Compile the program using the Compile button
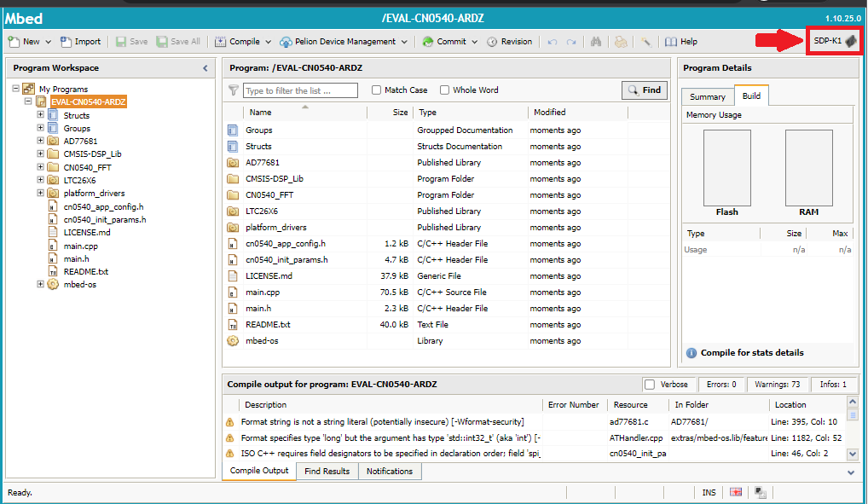The image size is (868, 504). pyautogui.click(x=237, y=42)
